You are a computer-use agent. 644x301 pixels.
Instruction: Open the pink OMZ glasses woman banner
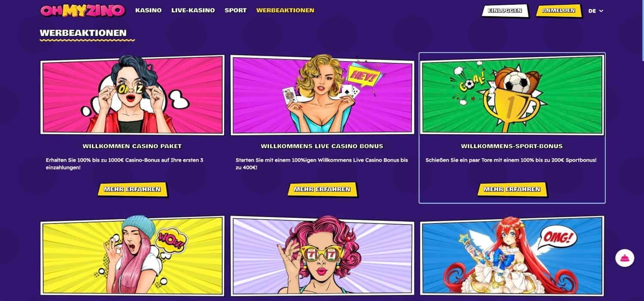[132, 95]
